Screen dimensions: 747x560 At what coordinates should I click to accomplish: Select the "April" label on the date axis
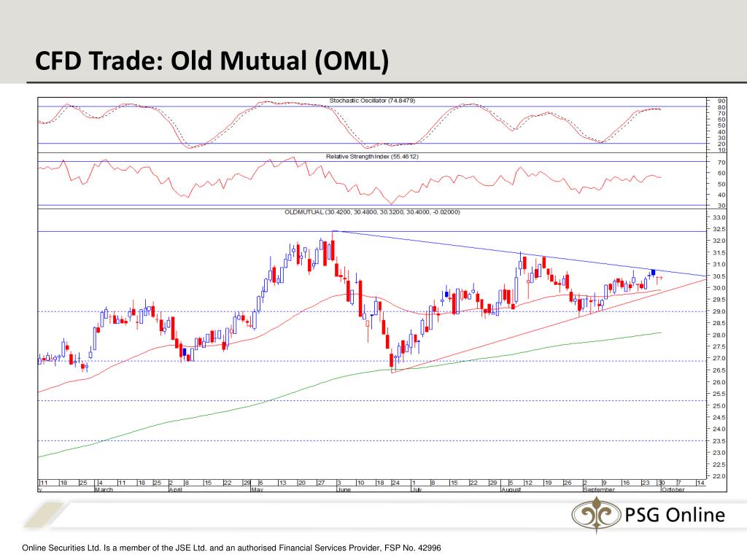click(175, 489)
